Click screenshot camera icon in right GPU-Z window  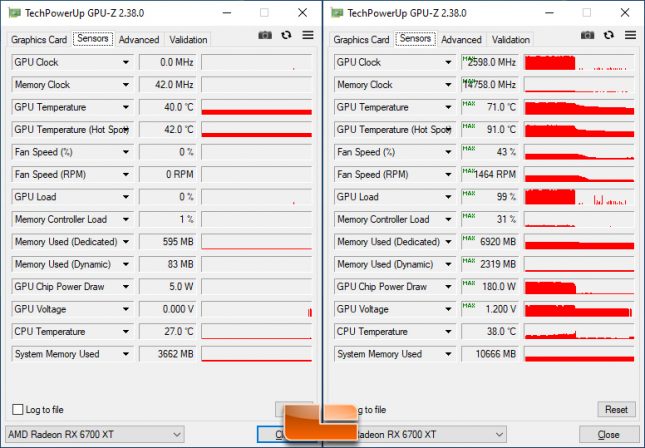[x=587, y=35]
